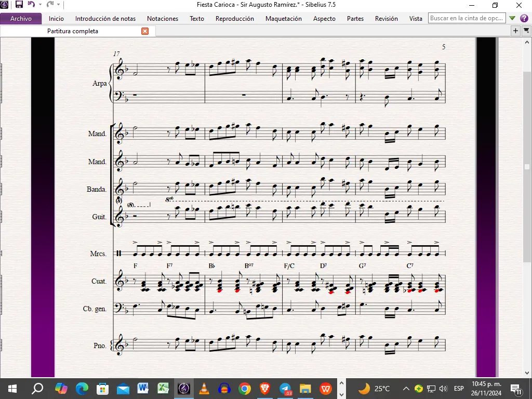The width and height of the screenshot is (532, 399).
Task: Select the Arpa staff name
Action: pos(100,83)
